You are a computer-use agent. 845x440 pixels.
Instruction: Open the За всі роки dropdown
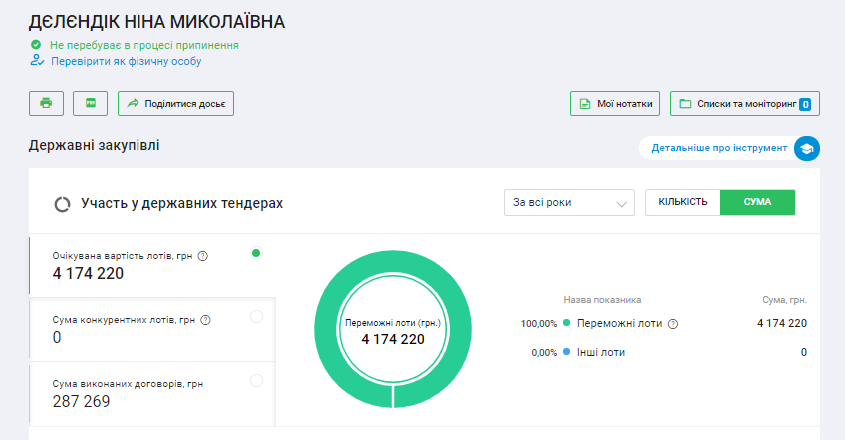pyautogui.click(x=569, y=202)
